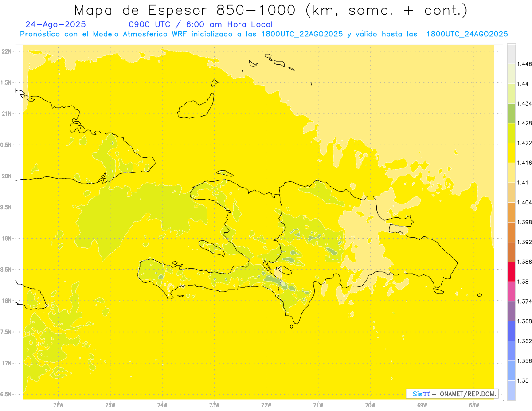The height and width of the screenshot is (411, 532).
Task: Click the '73W' longitude axis label
Action: pyautogui.click(x=214, y=404)
